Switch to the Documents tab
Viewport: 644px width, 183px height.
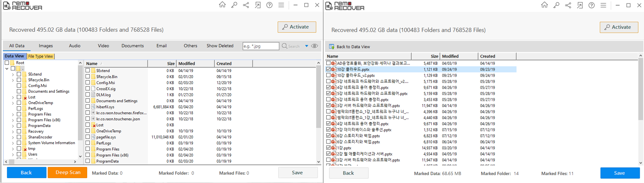[132, 46]
